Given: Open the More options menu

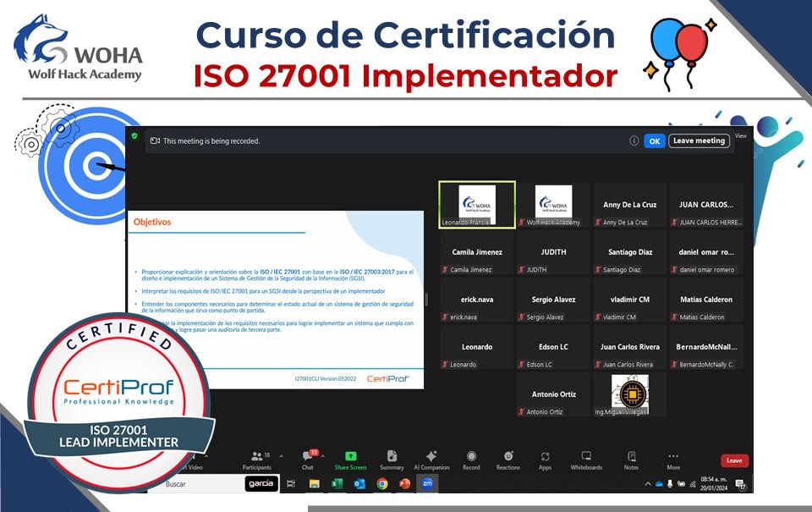Looking at the screenshot, I should (x=673, y=460).
